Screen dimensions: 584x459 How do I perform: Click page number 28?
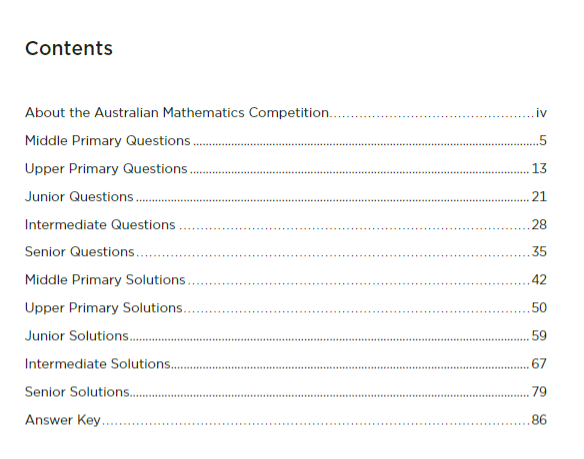click(x=539, y=224)
